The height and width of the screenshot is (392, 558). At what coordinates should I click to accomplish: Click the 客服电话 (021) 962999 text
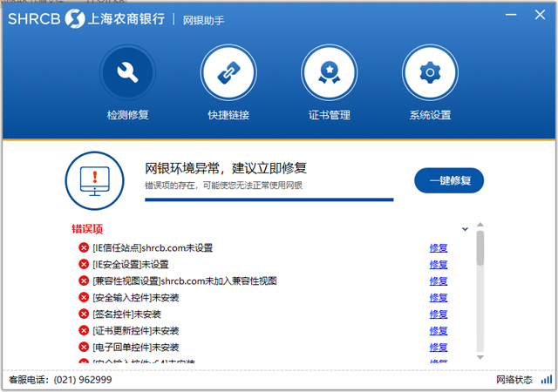point(60,380)
